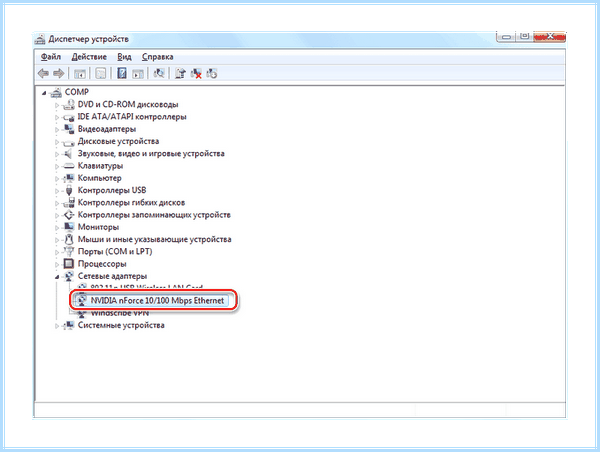Expand the Контроллеры запоминающих устройств node
This screenshot has width=600, height=452.
pos(57,215)
